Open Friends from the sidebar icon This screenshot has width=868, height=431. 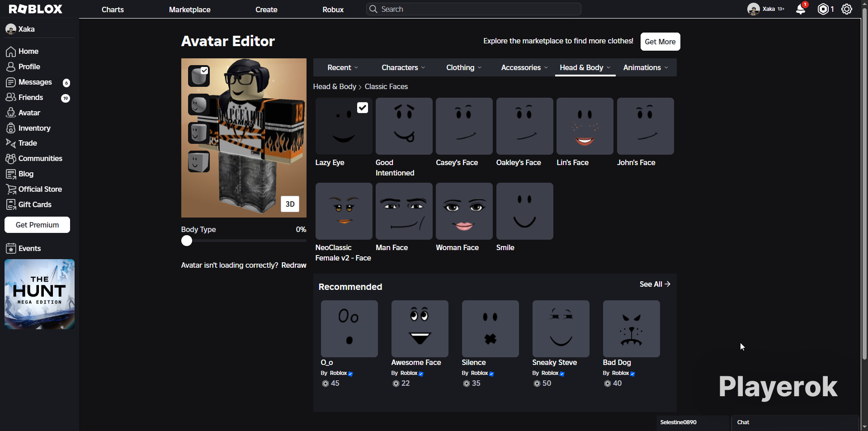[x=11, y=98]
